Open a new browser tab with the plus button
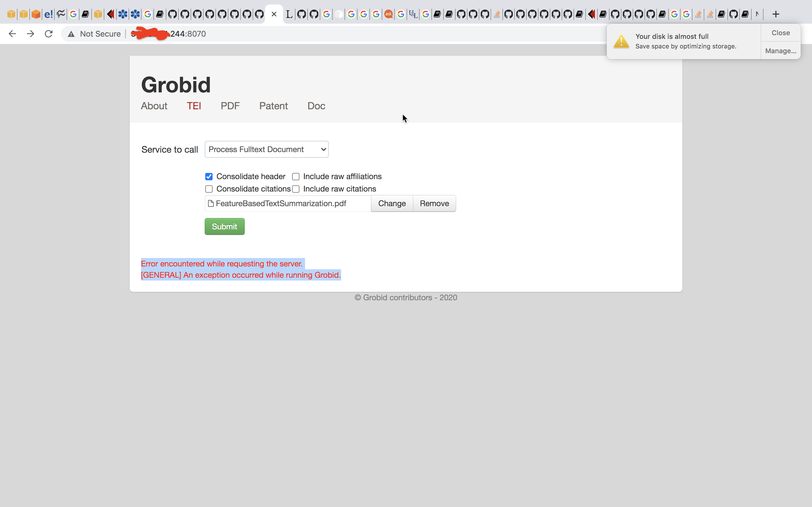This screenshot has width=812, height=507. pos(776,14)
